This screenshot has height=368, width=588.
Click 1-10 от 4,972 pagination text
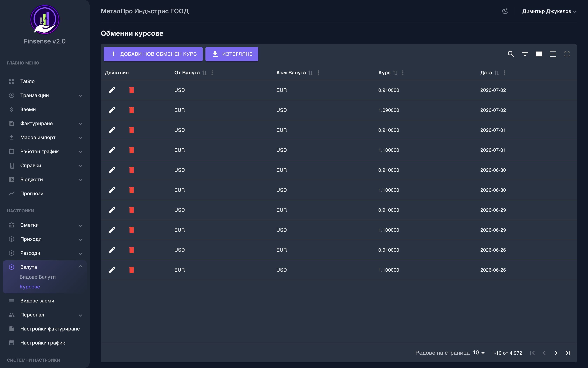507,353
